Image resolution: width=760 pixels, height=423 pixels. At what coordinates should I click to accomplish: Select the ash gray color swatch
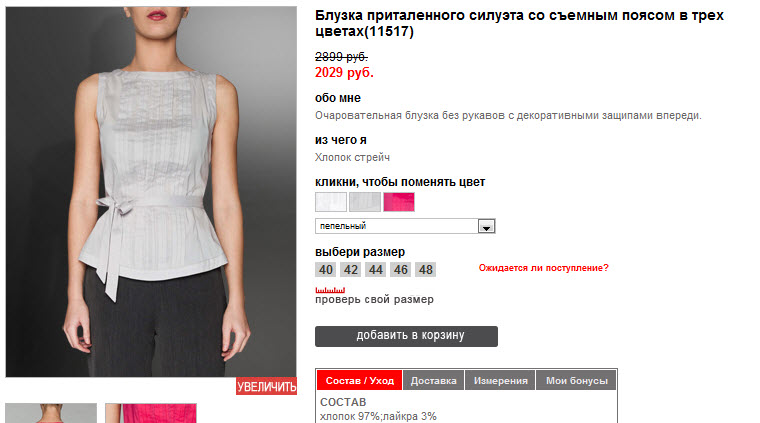[365, 202]
